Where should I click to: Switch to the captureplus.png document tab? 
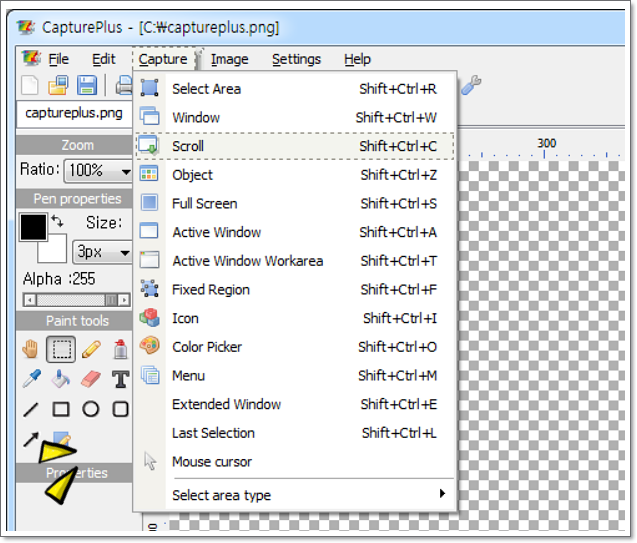tap(74, 113)
